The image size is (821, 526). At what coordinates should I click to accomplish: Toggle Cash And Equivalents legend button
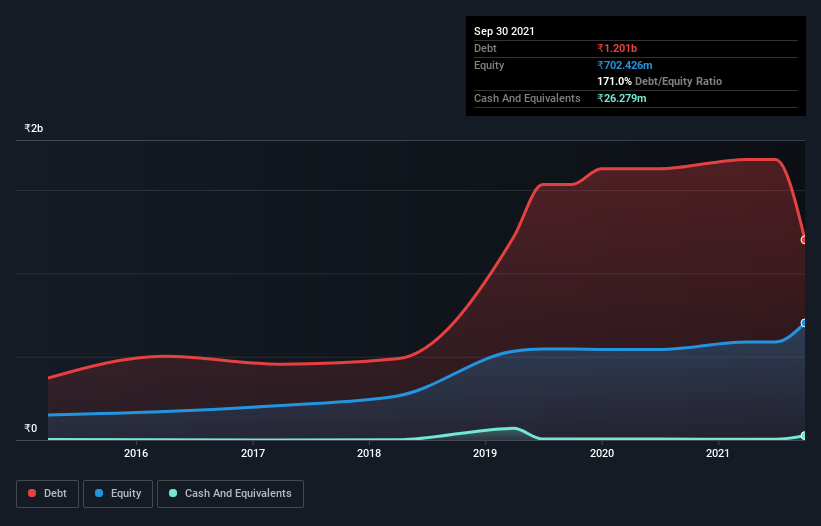[230, 494]
